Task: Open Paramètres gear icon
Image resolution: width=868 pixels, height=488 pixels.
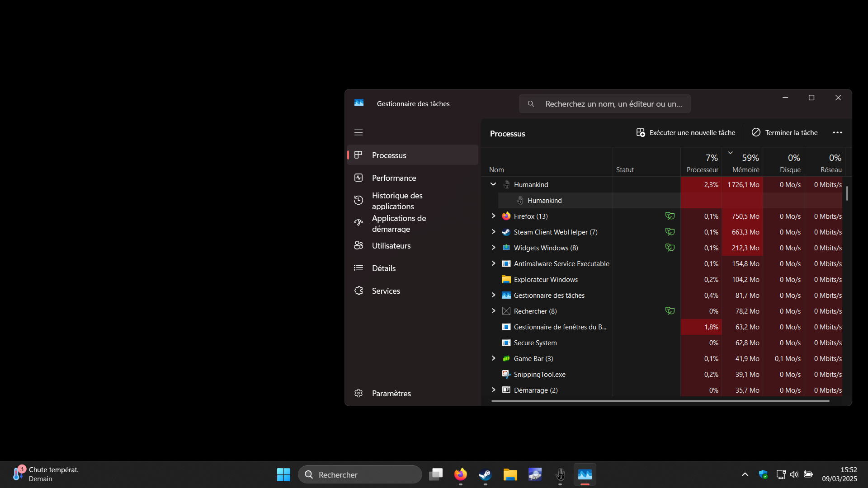Action: coord(359,394)
